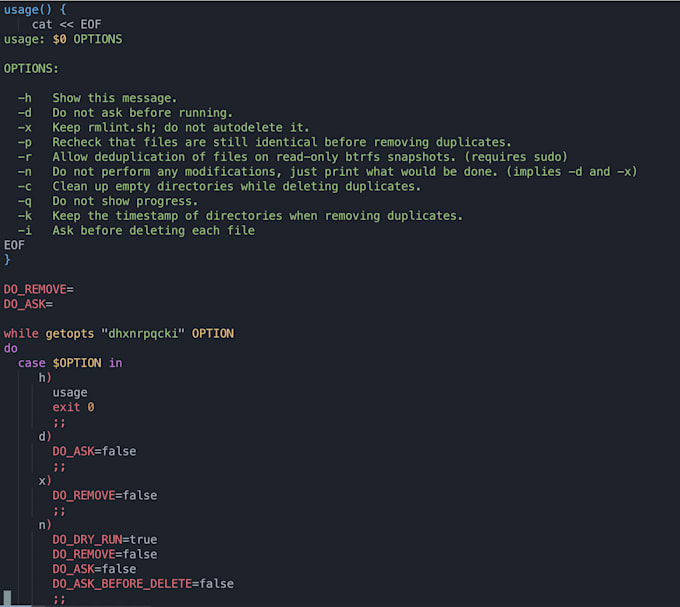Click "Keep the timestamp of directories" line
This screenshot has height=607, width=680.
click(257, 216)
